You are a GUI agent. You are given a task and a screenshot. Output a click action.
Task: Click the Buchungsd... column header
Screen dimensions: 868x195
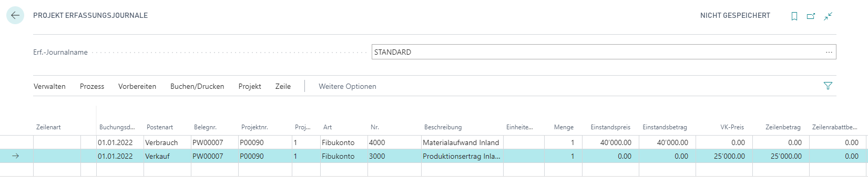(x=117, y=127)
